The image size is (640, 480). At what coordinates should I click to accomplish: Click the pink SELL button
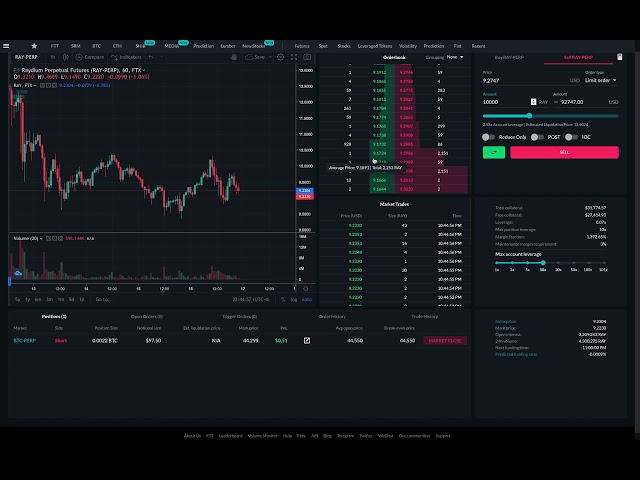(x=564, y=152)
